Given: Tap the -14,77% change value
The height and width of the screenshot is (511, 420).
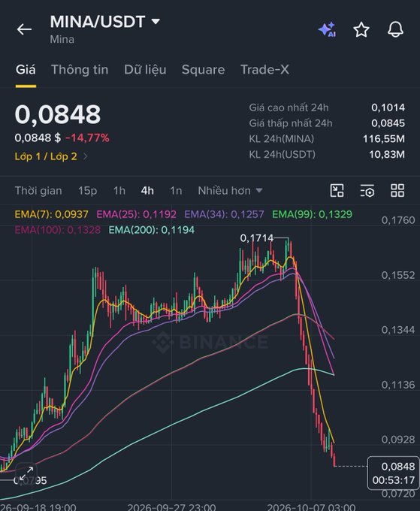Looking at the screenshot, I should [87, 138].
